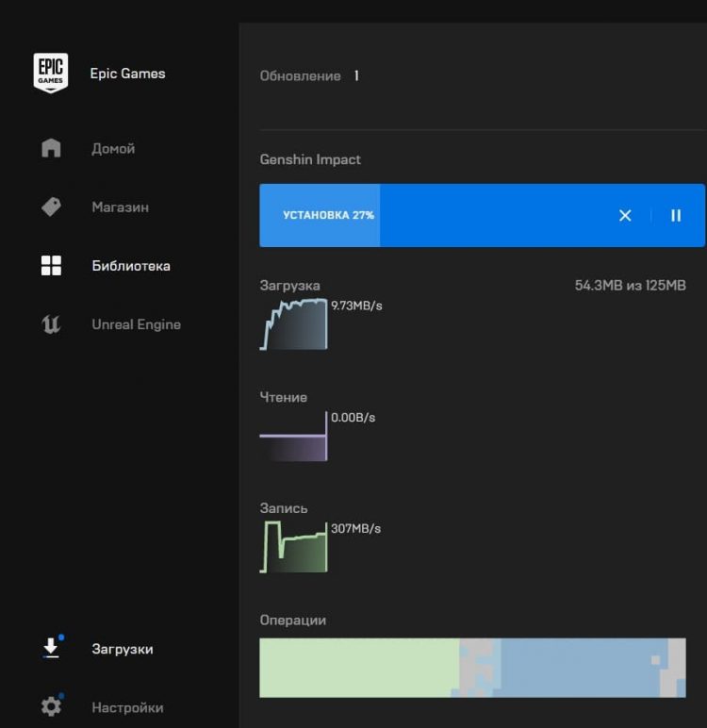Switch to the Загрузки text label
The width and height of the screenshot is (707, 728).
tap(123, 649)
